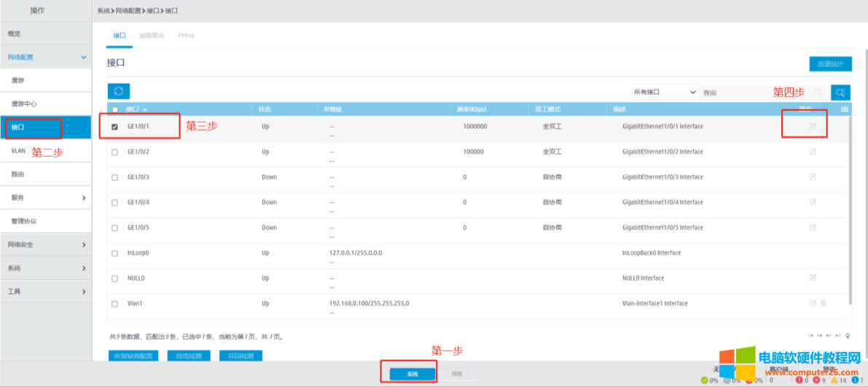Select VLAN in the left navigation
The width and height of the screenshot is (868, 387).
(19, 151)
